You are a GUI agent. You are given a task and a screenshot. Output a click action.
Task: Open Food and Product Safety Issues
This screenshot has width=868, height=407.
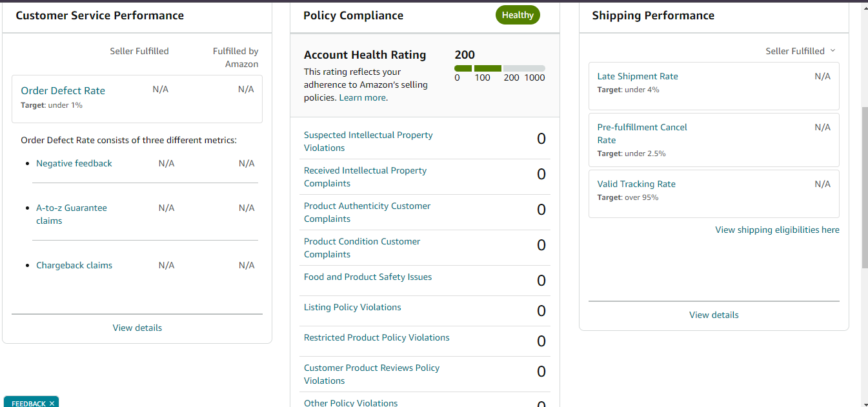click(x=368, y=277)
